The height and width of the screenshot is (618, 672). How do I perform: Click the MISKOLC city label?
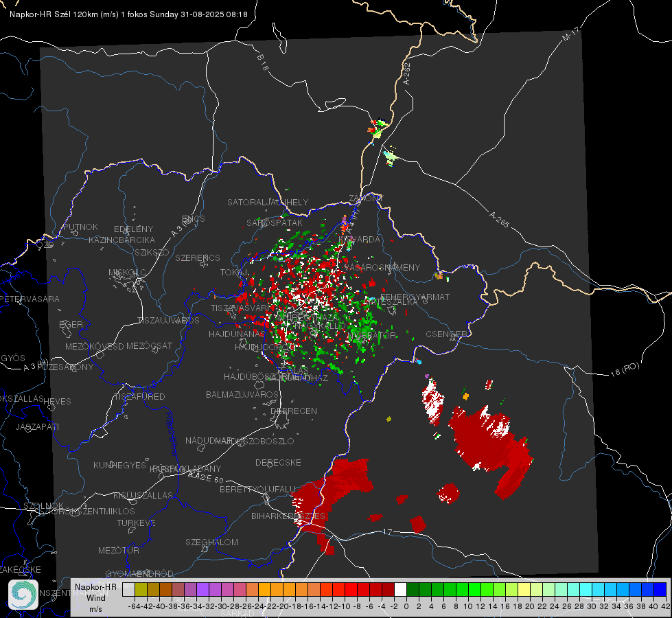pyautogui.click(x=127, y=273)
